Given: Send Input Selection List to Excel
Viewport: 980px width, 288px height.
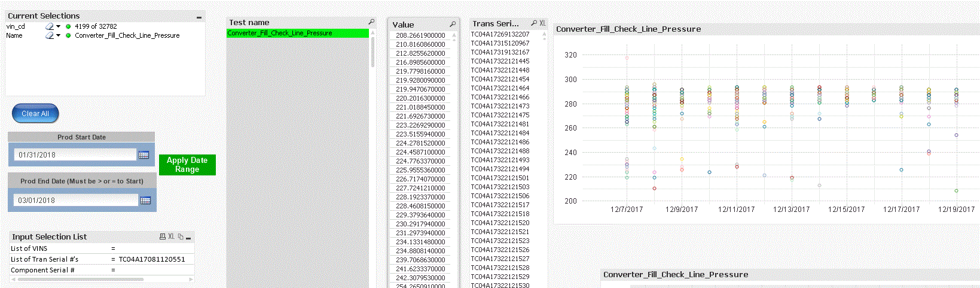Looking at the screenshot, I should [172, 237].
